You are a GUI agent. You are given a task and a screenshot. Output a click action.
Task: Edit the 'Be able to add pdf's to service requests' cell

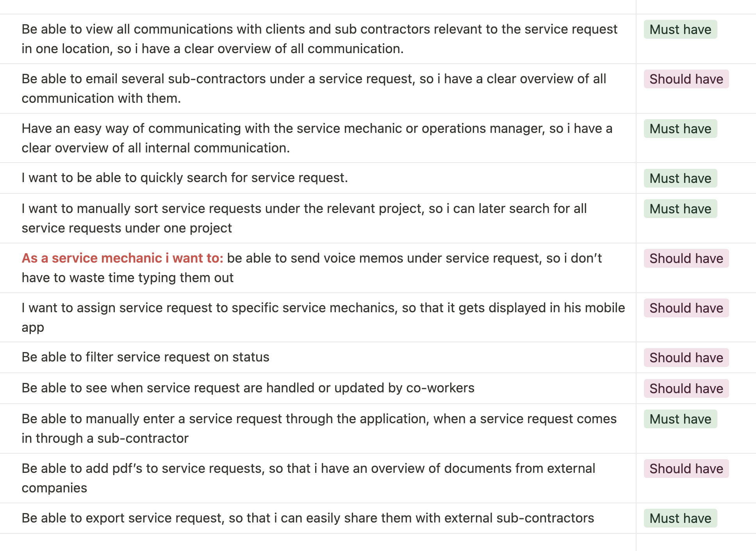coord(318,478)
